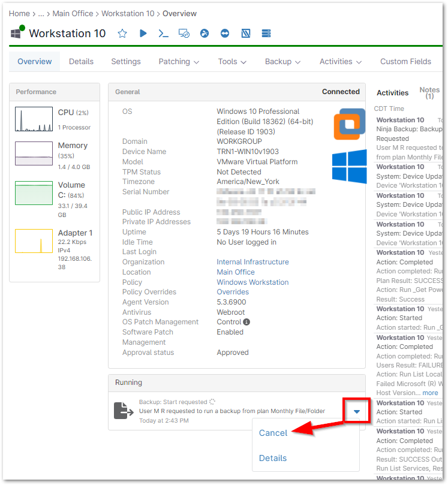The height and width of the screenshot is (485, 448).
Task: Follow the Windows Workstation policy link
Action: click(252, 282)
